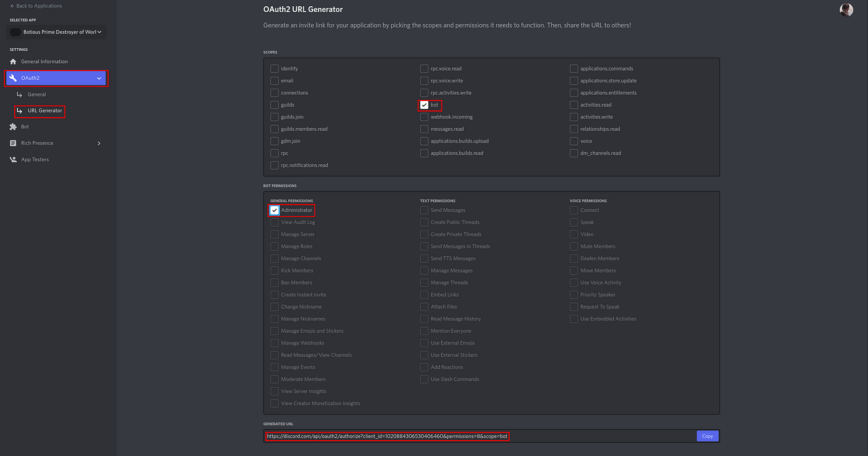Open the App Testers page
Image resolution: width=868 pixels, height=456 pixels.
[x=35, y=159]
